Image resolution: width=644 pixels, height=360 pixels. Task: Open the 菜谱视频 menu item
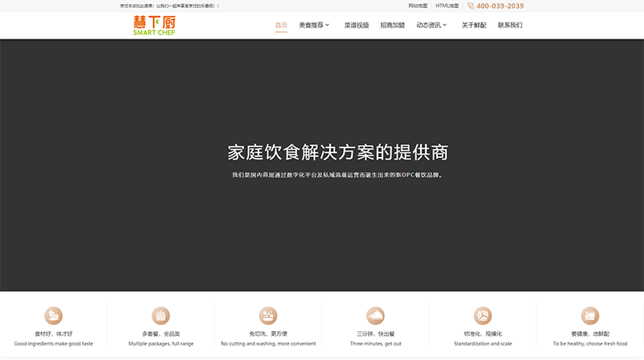click(356, 25)
